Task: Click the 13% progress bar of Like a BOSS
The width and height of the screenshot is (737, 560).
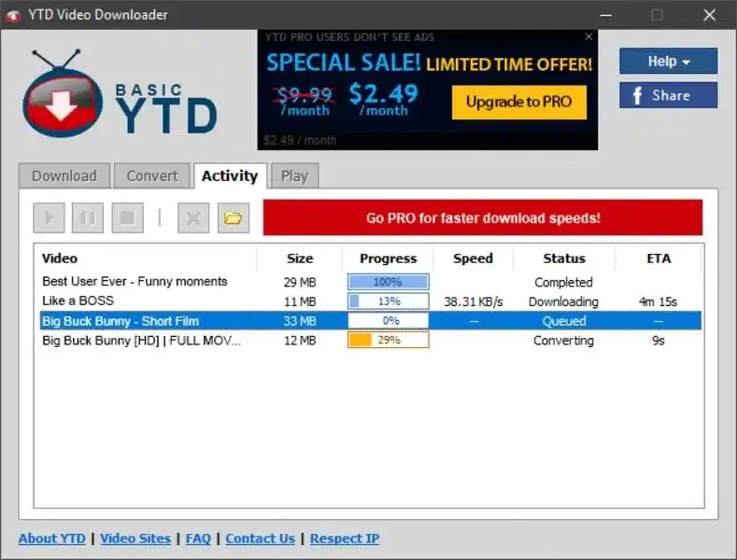Action: point(388,301)
